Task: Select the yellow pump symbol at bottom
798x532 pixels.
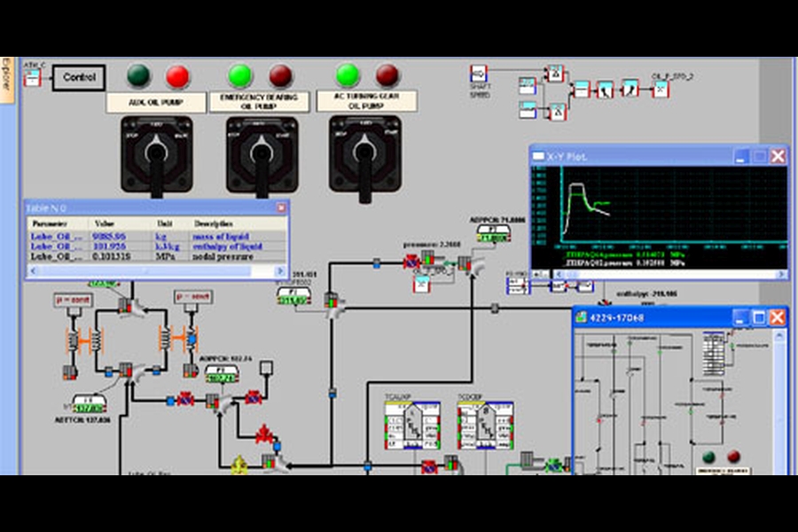Action: pyautogui.click(x=239, y=465)
